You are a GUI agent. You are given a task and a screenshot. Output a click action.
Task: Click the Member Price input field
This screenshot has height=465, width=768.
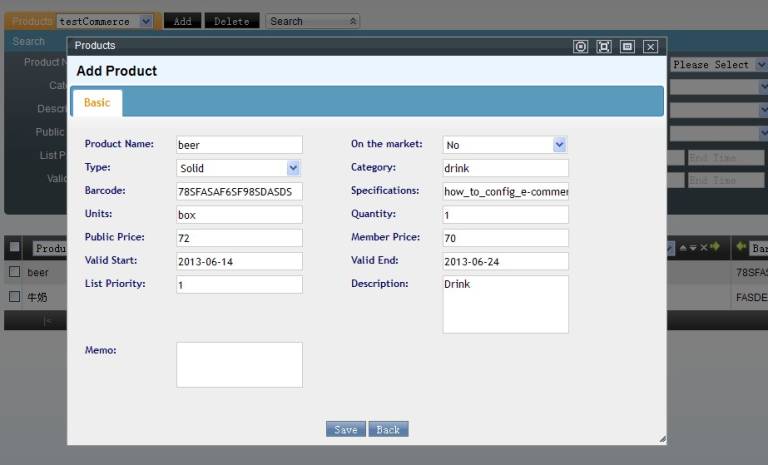point(505,238)
